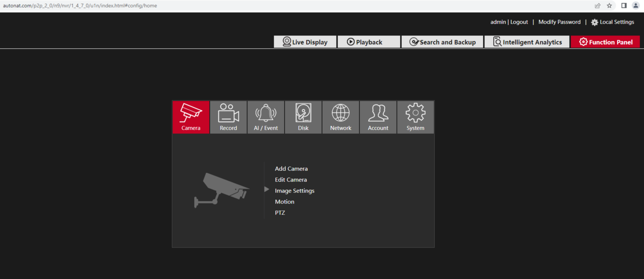Select the Record settings icon
The height and width of the screenshot is (279, 644).
(x=228, y=117)
